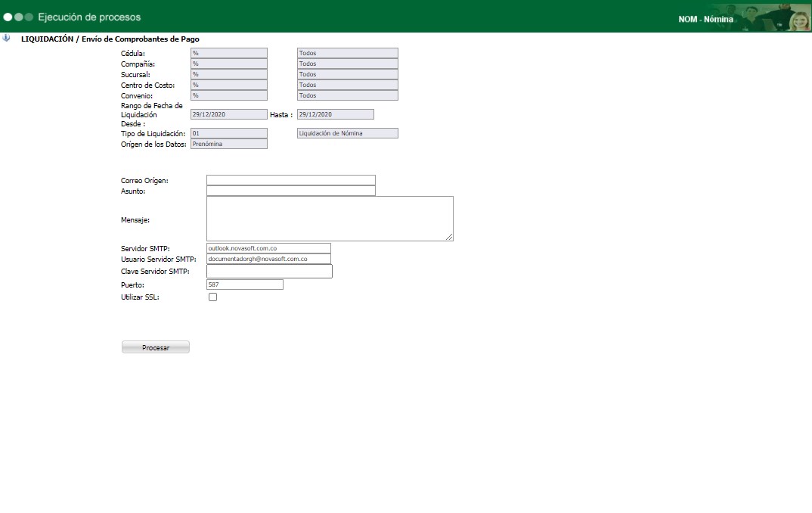Viewport: 812px width, 513px height.
Task: Click the Asunto text field
Action: point(291,191)
